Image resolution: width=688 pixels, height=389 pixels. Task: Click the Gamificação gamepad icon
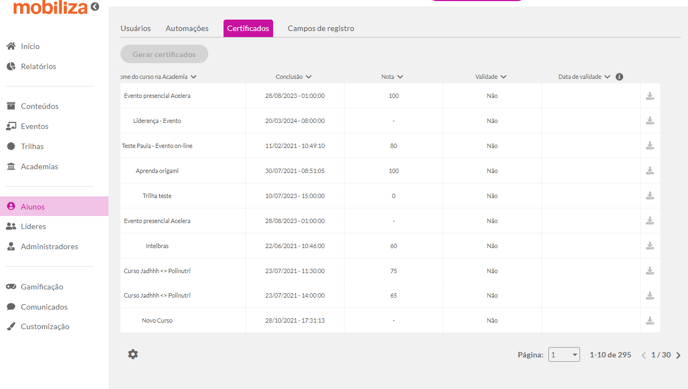pos(11,286)
